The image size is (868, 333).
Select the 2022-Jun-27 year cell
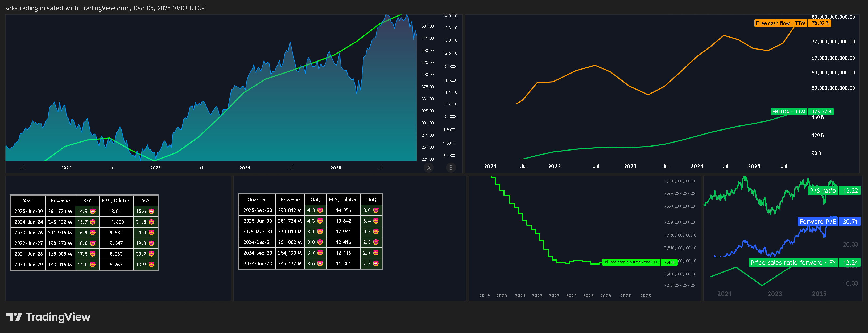pyautogui.click(x=28, y=243)
